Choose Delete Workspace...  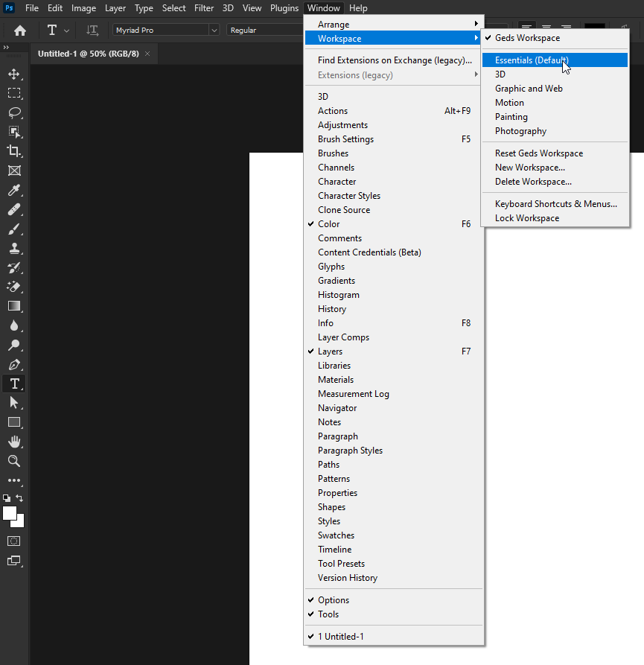click(555, 182)
